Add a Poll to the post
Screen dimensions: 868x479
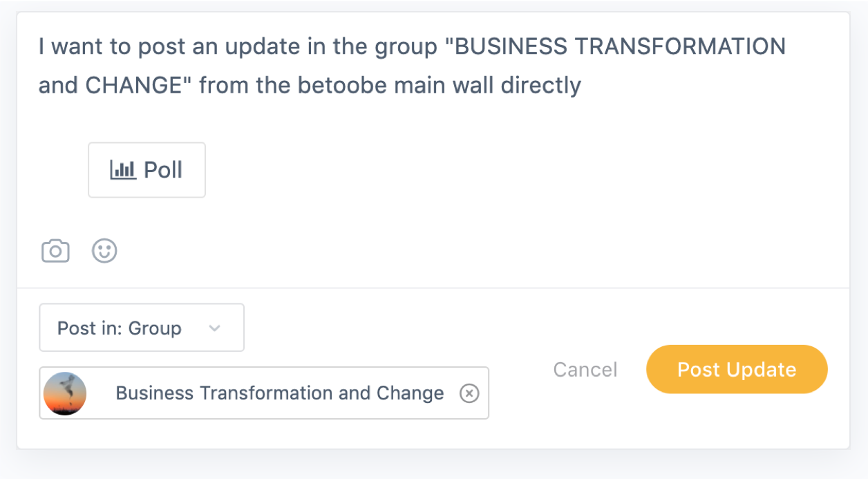tap(147, 170)
